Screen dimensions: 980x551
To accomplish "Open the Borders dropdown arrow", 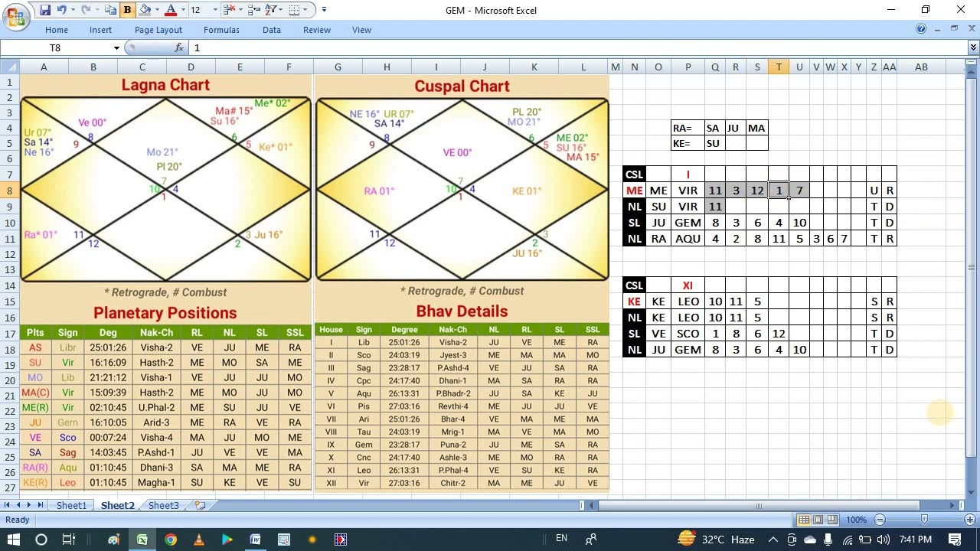I will (306, 10).
